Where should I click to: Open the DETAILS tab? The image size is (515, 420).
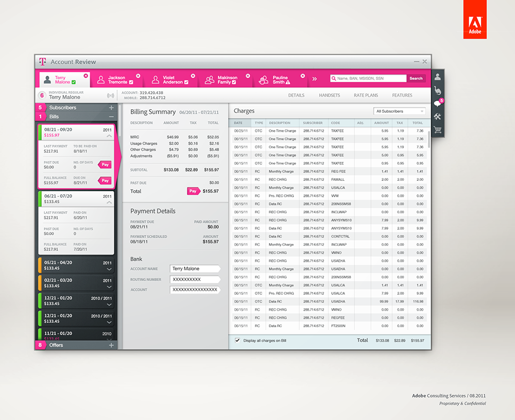[x=296, y=95]
